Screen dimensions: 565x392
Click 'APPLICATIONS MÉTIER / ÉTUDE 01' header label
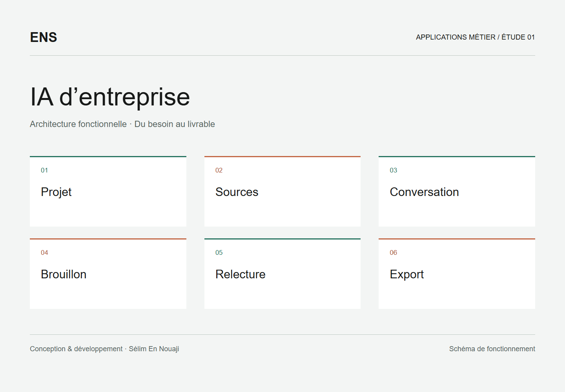[475, 37]
